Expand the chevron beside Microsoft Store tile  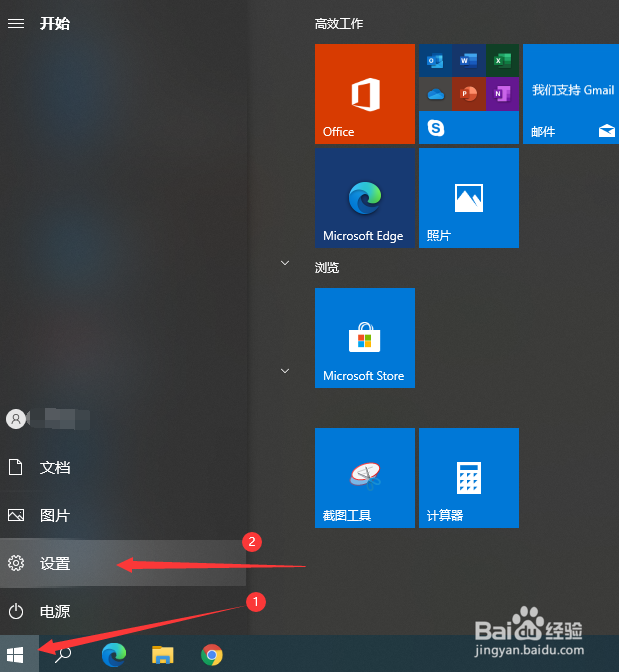click(x=285, y=371)
